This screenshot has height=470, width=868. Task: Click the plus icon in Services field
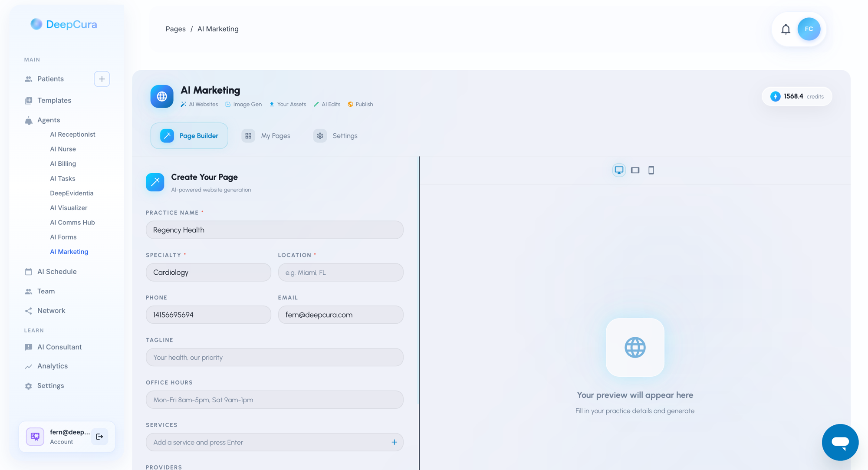(x=394, y=442)
